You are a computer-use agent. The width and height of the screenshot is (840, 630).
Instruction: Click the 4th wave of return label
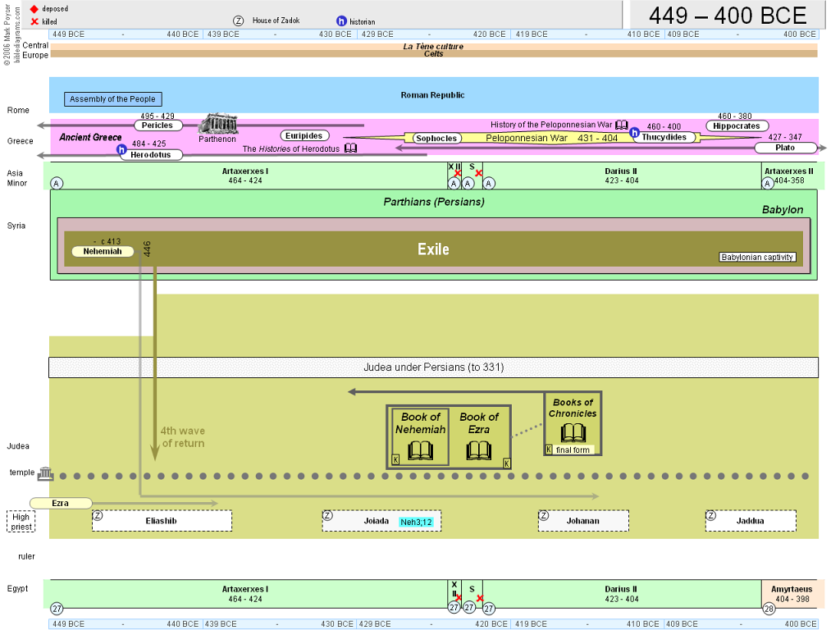click(183, 437)
